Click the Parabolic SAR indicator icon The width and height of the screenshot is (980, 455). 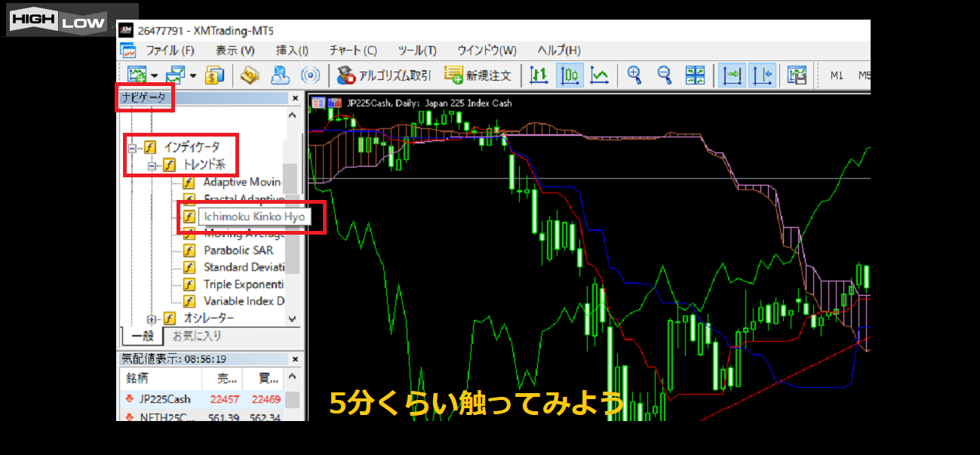click(x=189, y=251)
